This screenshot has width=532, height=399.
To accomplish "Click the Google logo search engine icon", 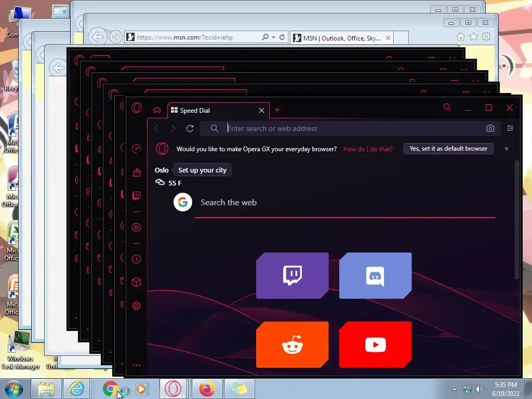I will pos(183,202).
